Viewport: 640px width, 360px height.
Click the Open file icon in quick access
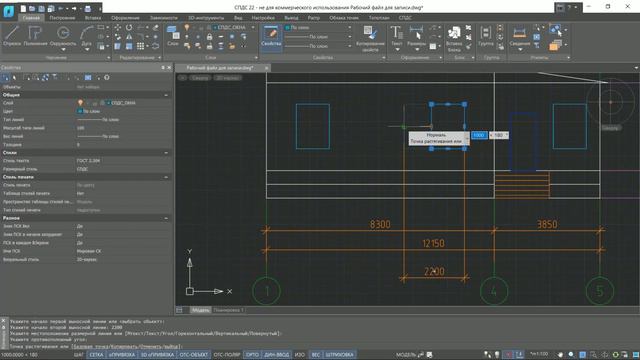click(x=32, y=8)
